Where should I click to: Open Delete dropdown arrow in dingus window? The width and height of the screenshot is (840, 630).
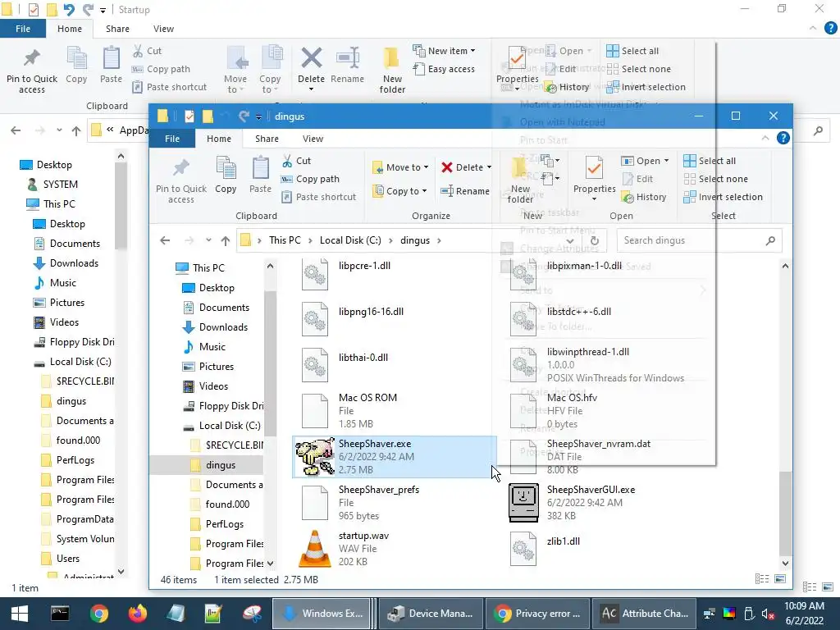[489, 167]
